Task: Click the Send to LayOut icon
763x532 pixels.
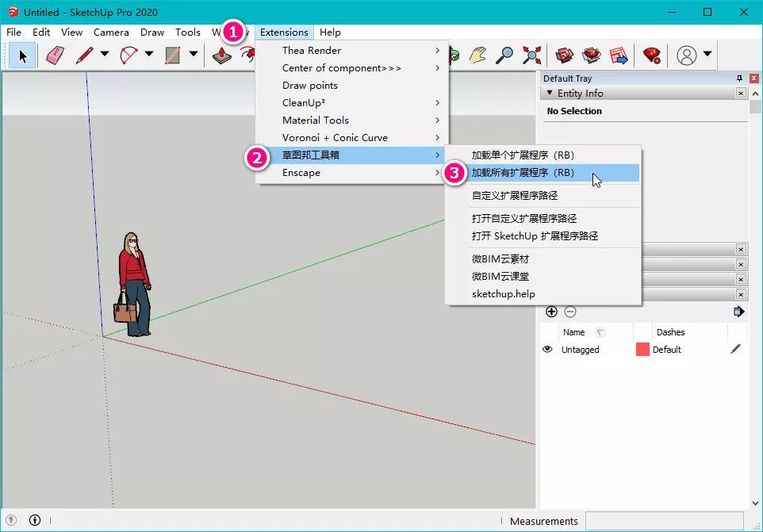Action: click(619, 55)
